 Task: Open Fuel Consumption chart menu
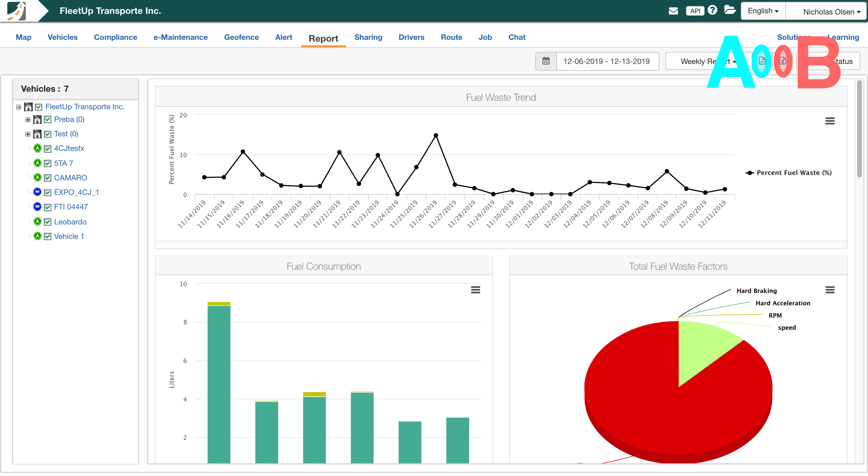point(476,290)
